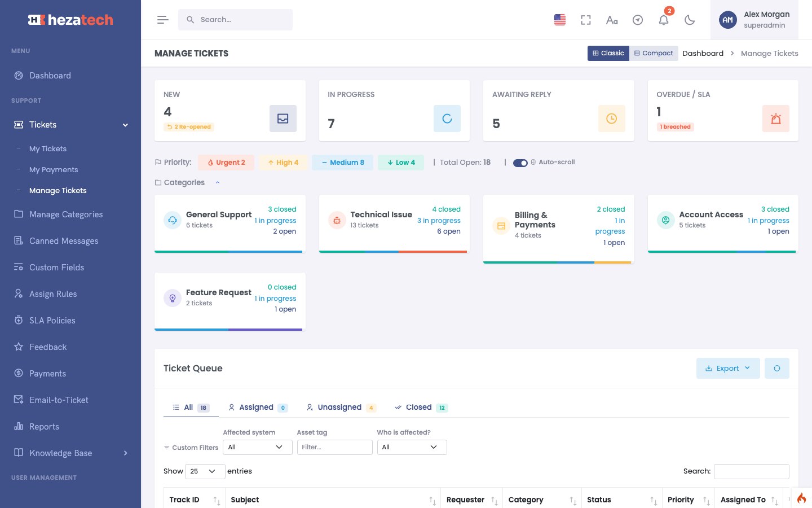Filter by Low 4 priority
Viewport: 812px width, 508px height.
401,163
